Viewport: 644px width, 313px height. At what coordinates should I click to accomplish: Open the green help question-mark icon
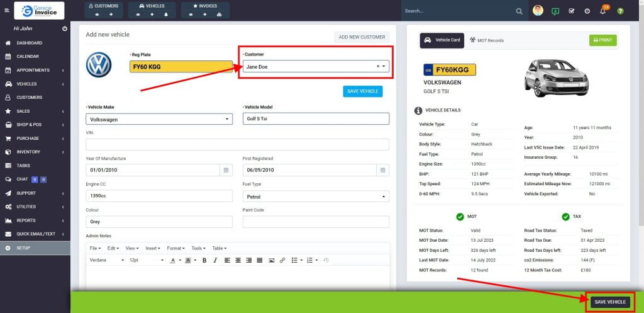coord(620,11)
